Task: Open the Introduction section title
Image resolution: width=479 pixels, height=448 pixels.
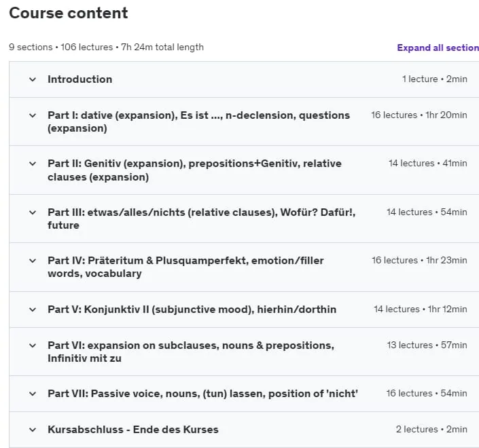Action: (79, 79)
